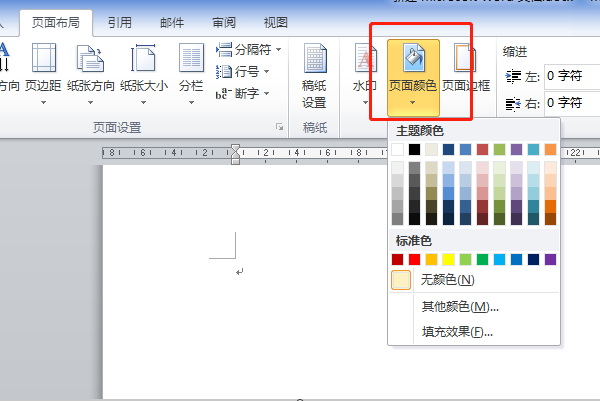Click the right indent 0 字符 field
This screenshot has width=600, height=401.
click(x=572, y=103)
